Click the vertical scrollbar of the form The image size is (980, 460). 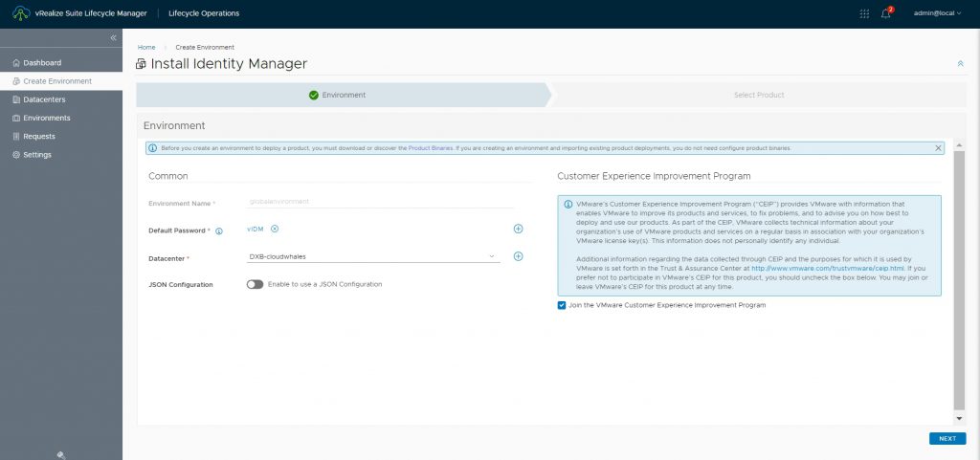tap(959, 281)
